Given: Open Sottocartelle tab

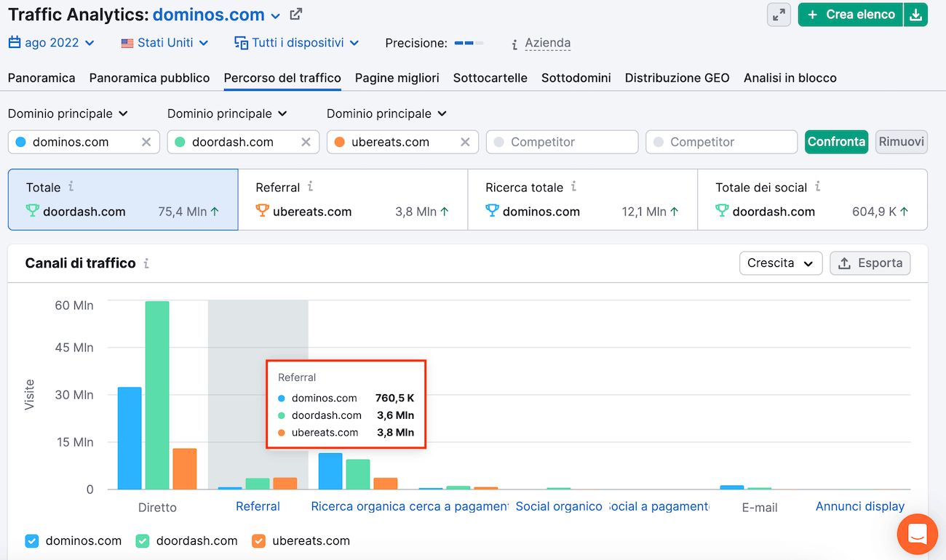Looking at the screenshot, I should coord(490,78).
